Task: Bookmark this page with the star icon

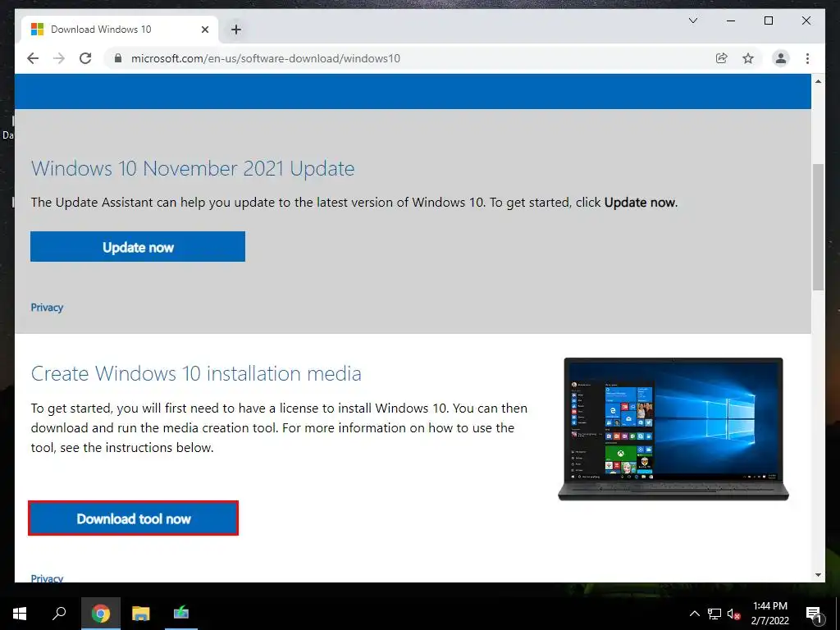Action: (x=748, y=58)
